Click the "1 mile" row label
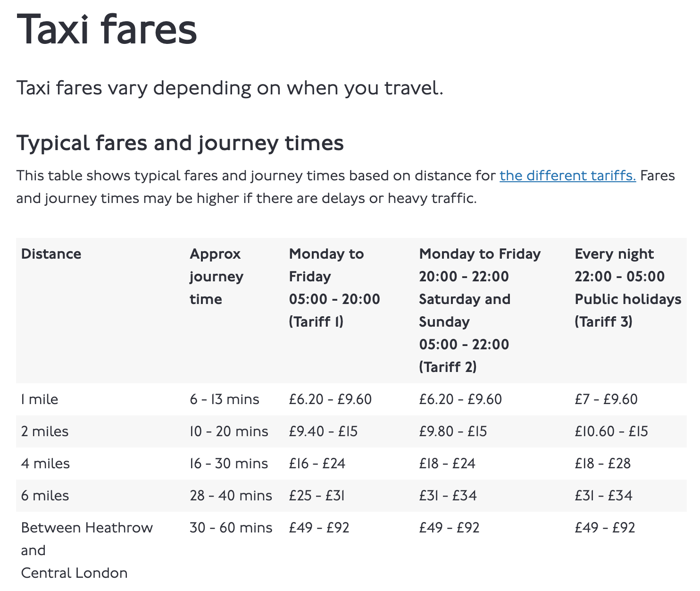Screen dimensions: 700x591 coord(40,399)
